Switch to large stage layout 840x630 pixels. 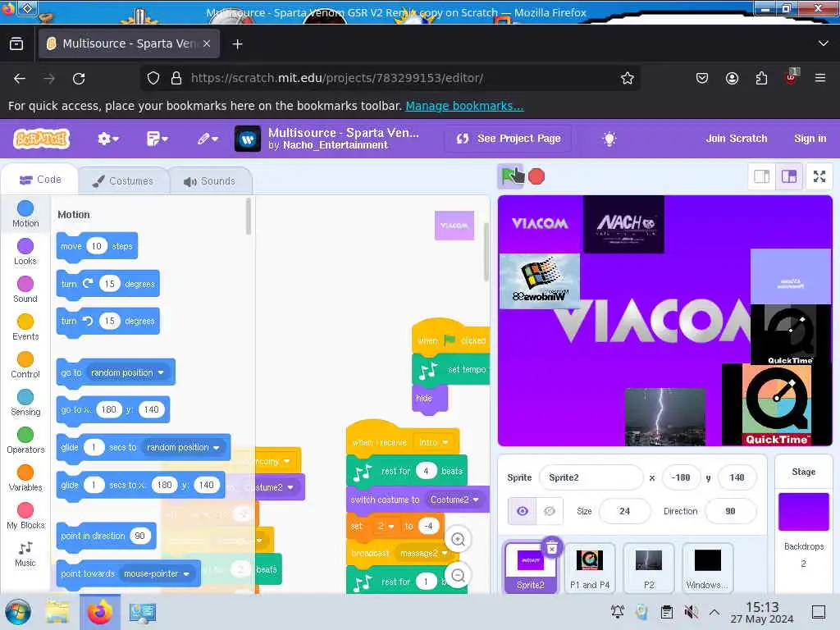pos(789,176)
